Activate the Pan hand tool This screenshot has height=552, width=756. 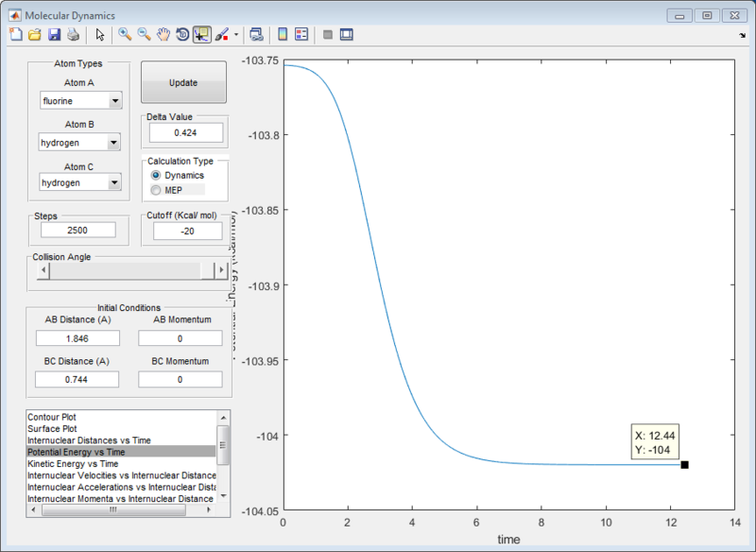click(163, 35)
